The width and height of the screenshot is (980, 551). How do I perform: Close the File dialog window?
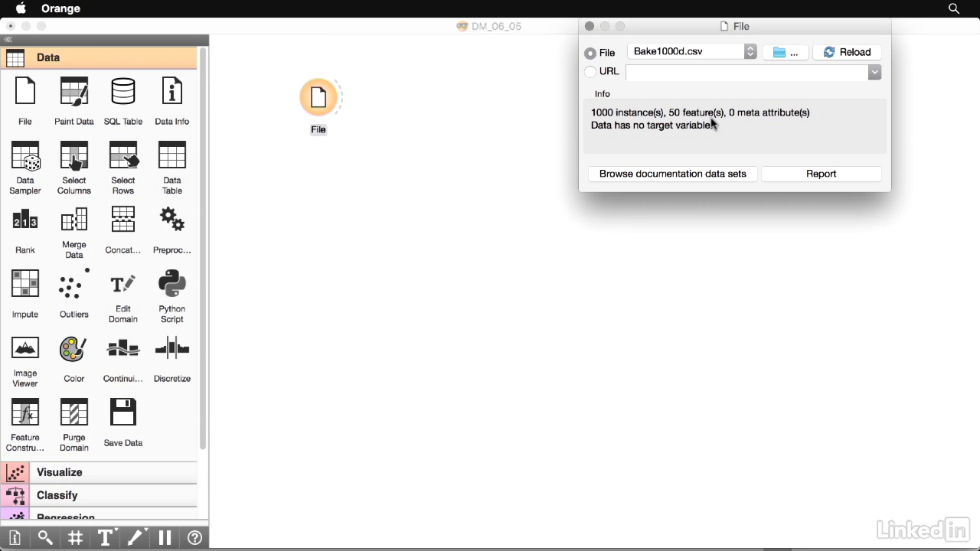[590, 26]
